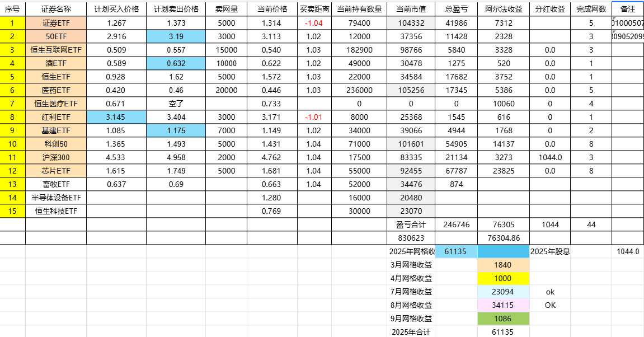Click the 恒生科技ETF name cell

[56, 211]
